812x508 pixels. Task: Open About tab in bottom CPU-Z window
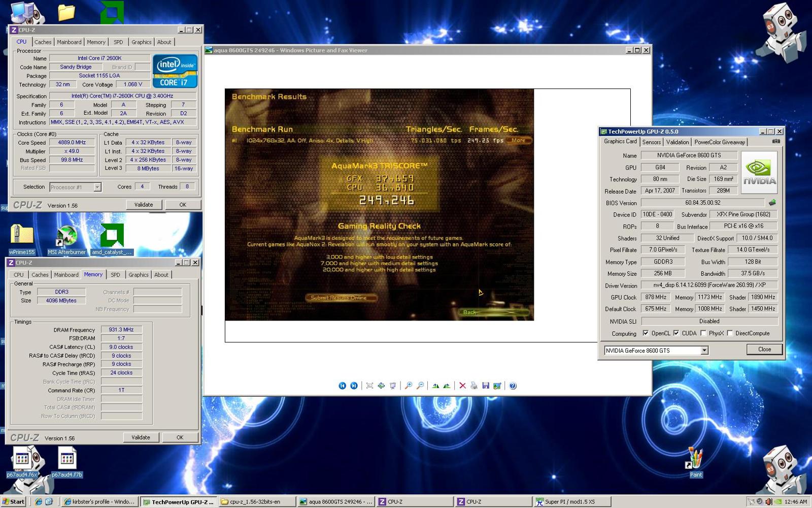coord(161,275)
